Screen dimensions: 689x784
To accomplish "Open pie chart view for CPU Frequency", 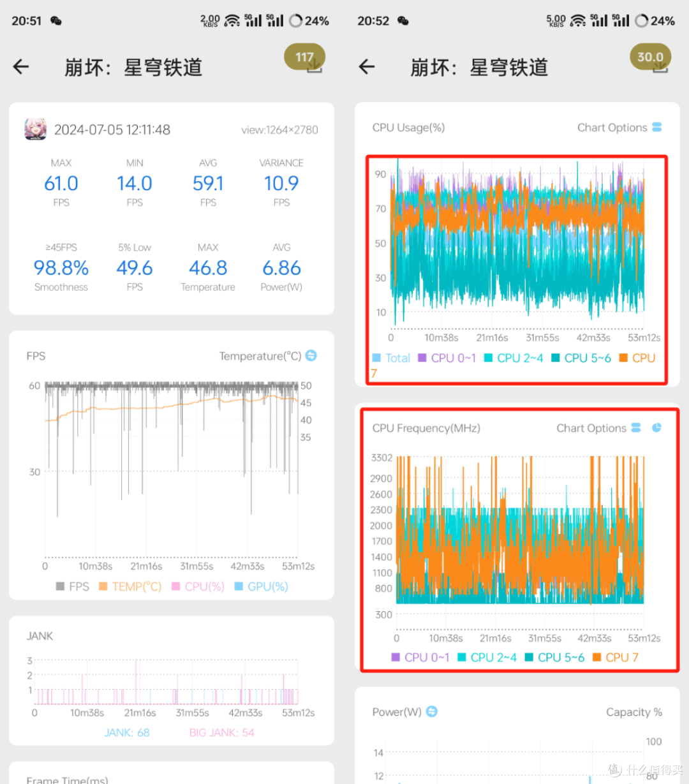I will click(x=656, y=427).
